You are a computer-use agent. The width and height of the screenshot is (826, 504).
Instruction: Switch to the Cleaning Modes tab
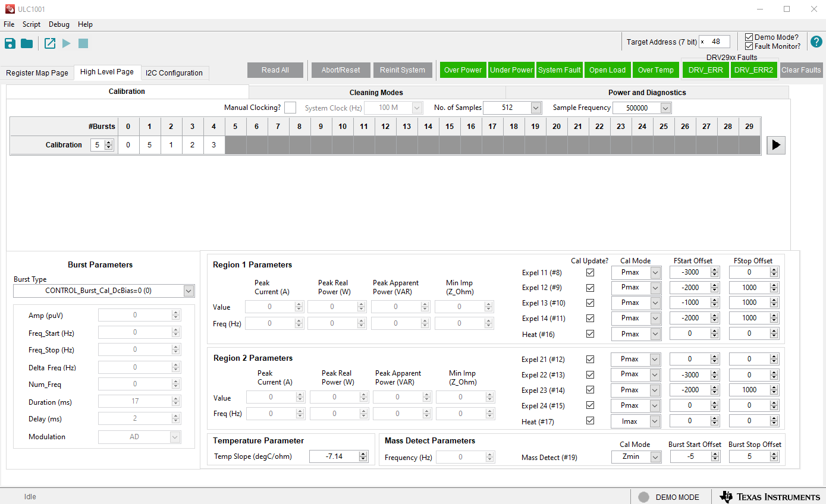[376, 93]
